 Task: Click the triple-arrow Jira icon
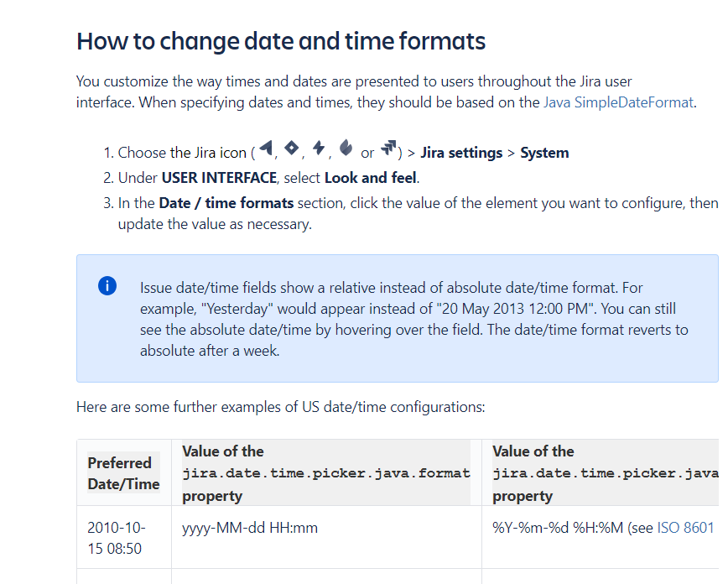tap(388, 148)
